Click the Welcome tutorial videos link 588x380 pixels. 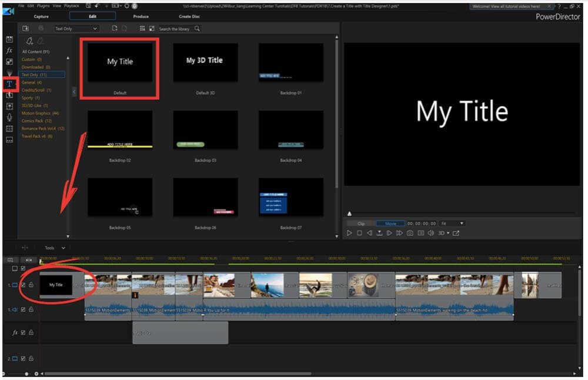click(x=506, y=6)
